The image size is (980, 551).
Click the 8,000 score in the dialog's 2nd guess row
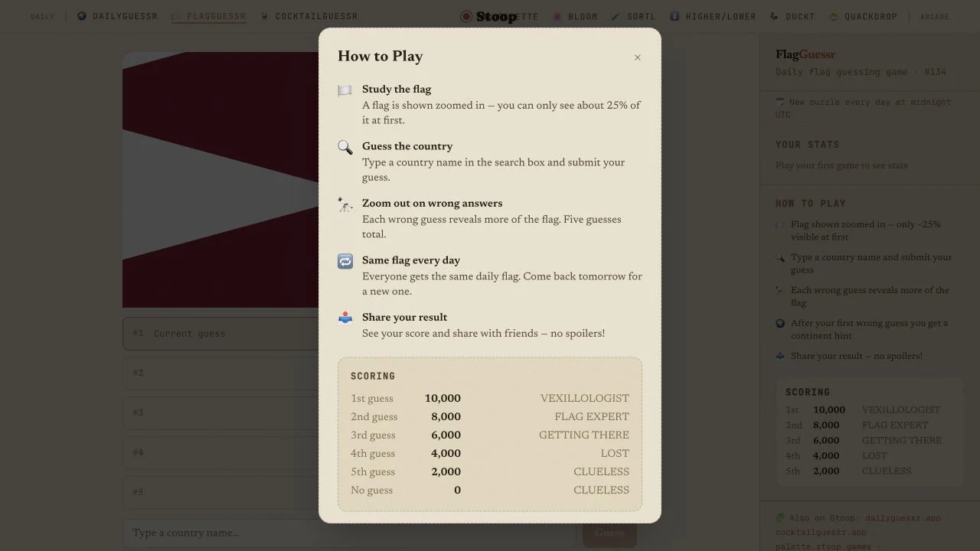pos(446,417)
